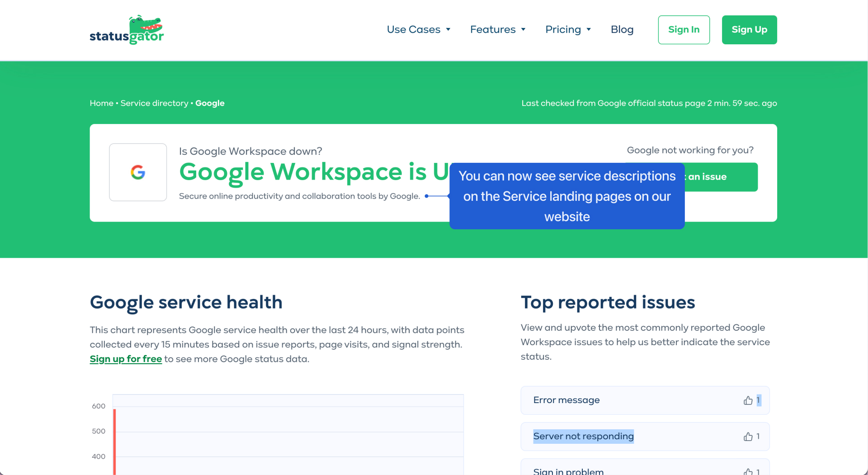The image size is (868, 475).
Task: Open the Pricing menu
Action: coord(568,29)
